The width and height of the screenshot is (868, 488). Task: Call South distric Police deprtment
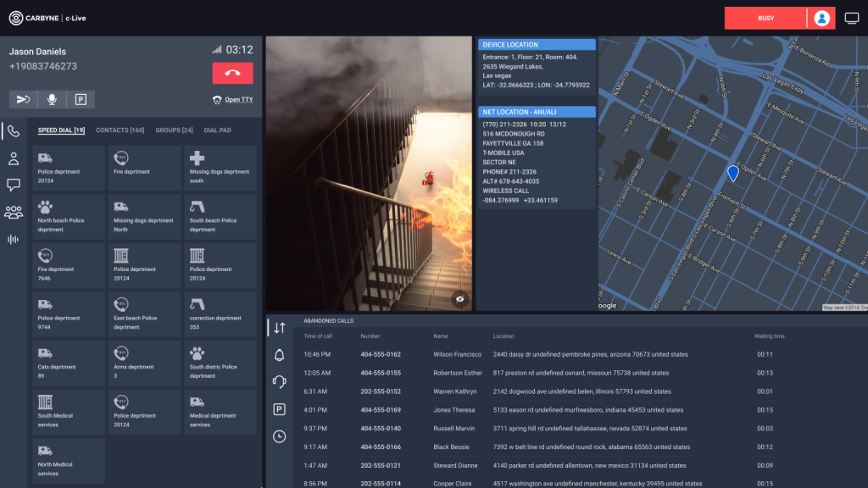(x=220, y=363)
